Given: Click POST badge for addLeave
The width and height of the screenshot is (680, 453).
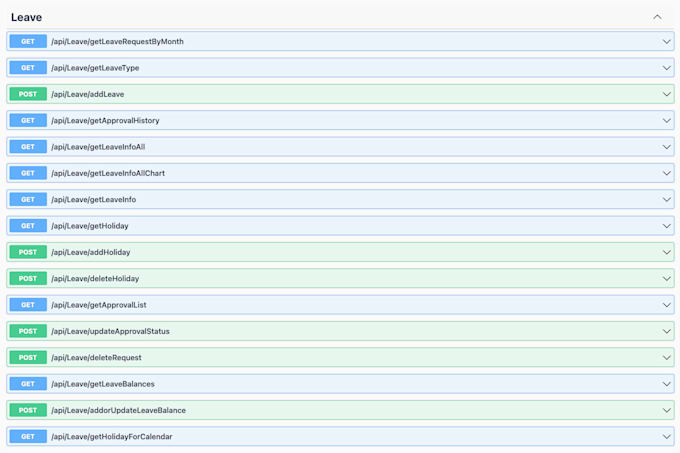Looking at the screenshot, I should point(28,94).
